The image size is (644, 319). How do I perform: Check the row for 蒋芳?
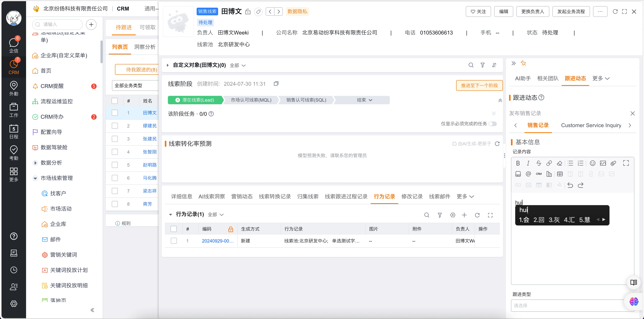tap(115, 204)
